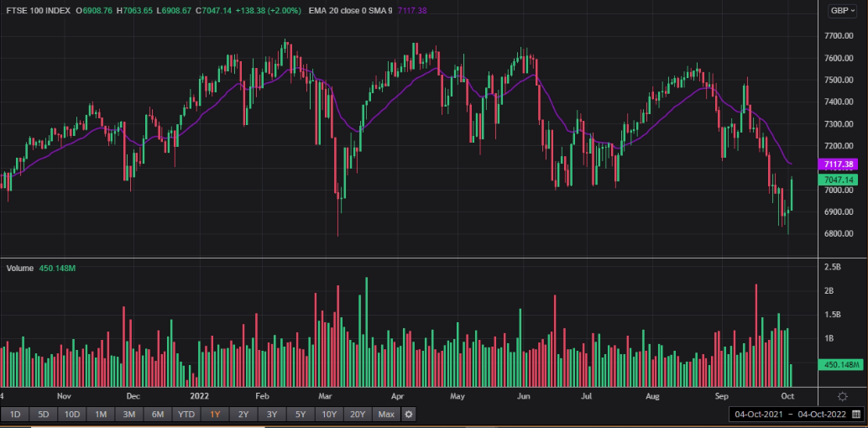Switch to the 1M time range

[x=101, y=415]
